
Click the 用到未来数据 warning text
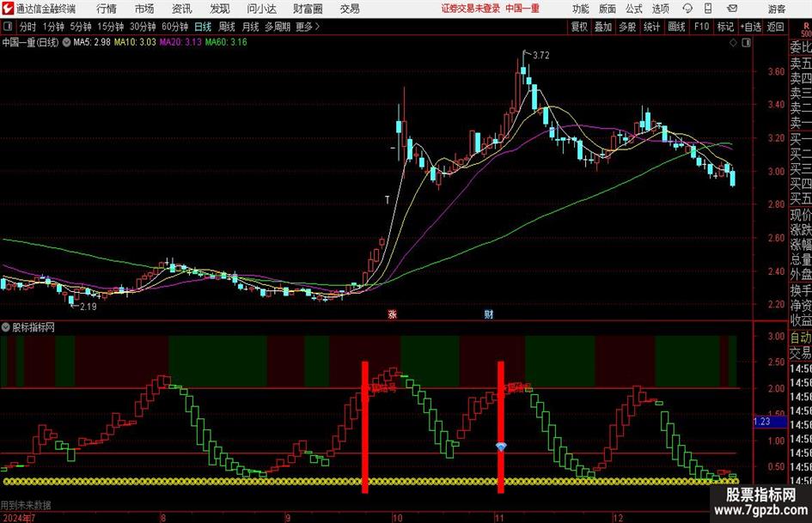click(26, 505)
